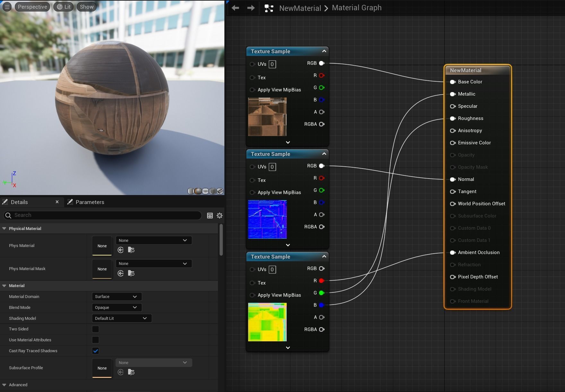This screenshot has width=565, height=392.
Task: Select the yellow-green packed texture thumbnail
Action: (x=267, y=322)
